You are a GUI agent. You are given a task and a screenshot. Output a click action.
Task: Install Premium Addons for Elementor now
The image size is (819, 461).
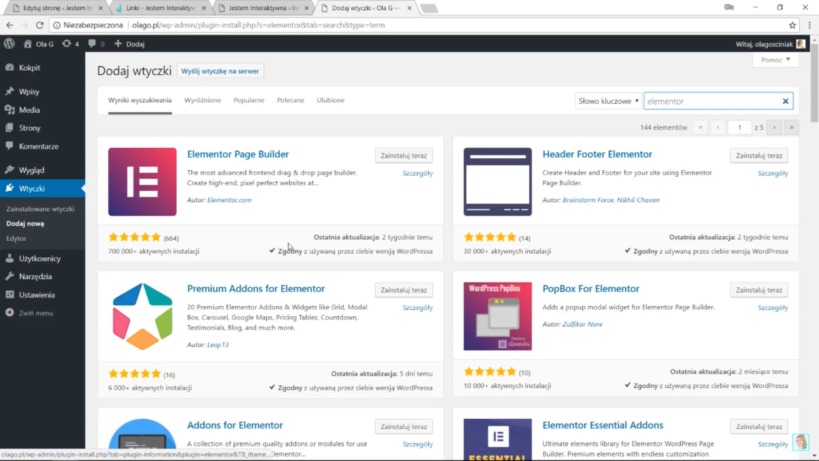tap(403, 290)
